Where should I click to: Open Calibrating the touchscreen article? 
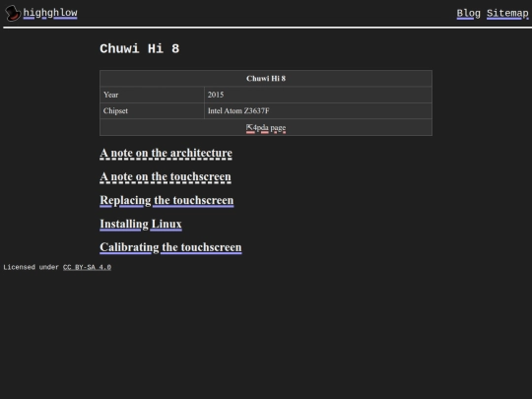click(170, 247)
